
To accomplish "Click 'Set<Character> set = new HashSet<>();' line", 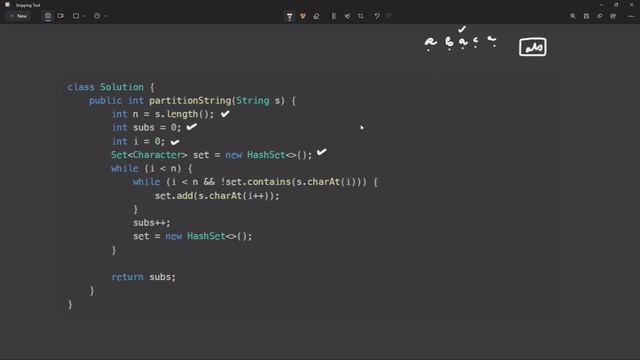I will 211,155.
